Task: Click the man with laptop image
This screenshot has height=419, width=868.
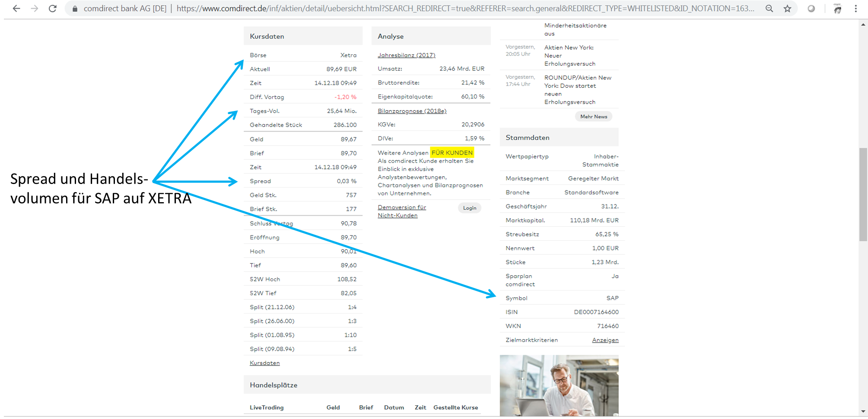Action: click(559, 385)
